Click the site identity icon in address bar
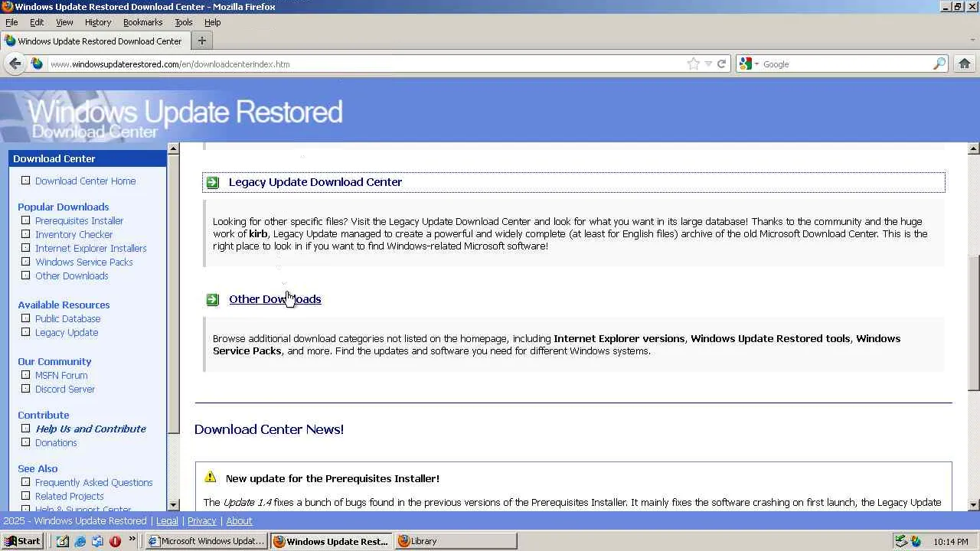Viewport: 980px width, 551px height. pyautogui.click(x=37, y=64)
